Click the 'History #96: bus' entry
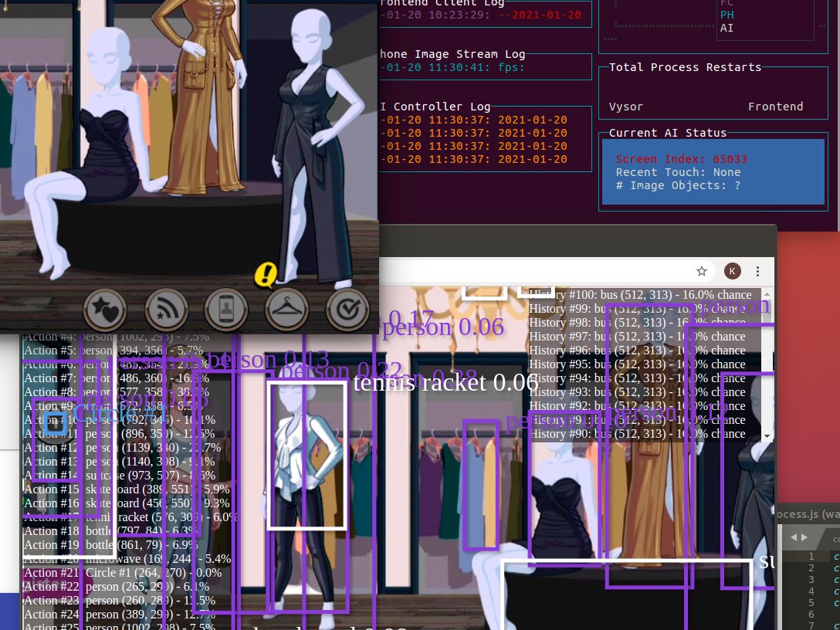Screen dimensions: 840x630 637,351
